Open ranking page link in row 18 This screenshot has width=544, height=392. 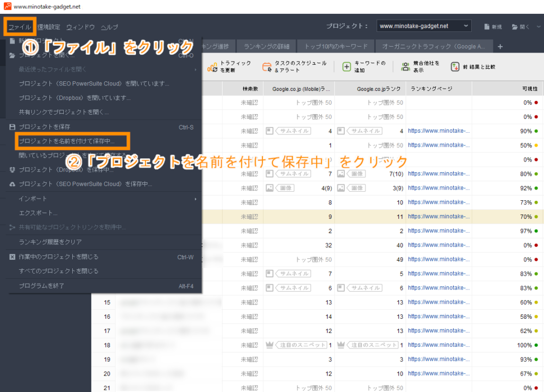tap(439, 345)
